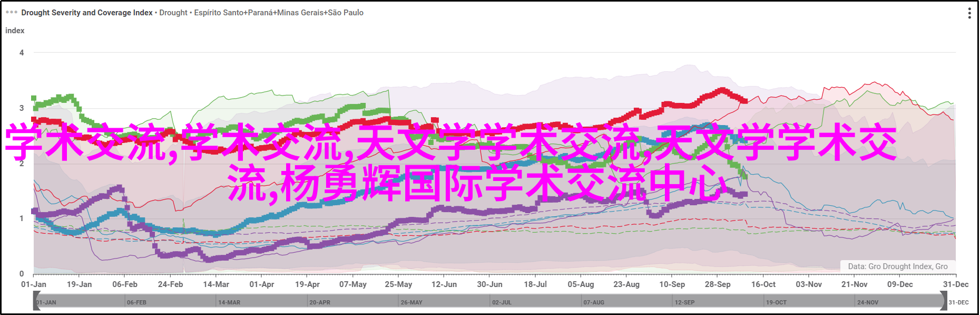Click the index y-axis label
Image resolution: width=980 pixels, height=315 pixels.
click(x=15, y=31)
